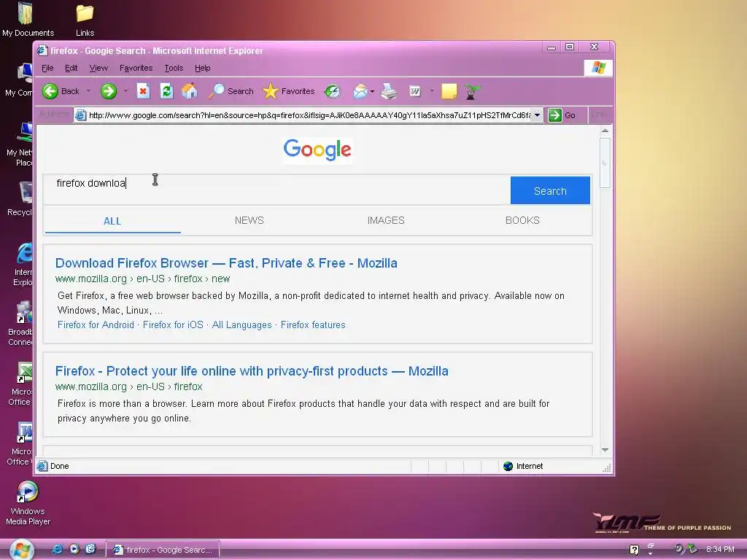The image size is (747, 560).
Task: Click in the Google search text field
Action: tap(276, 190)
